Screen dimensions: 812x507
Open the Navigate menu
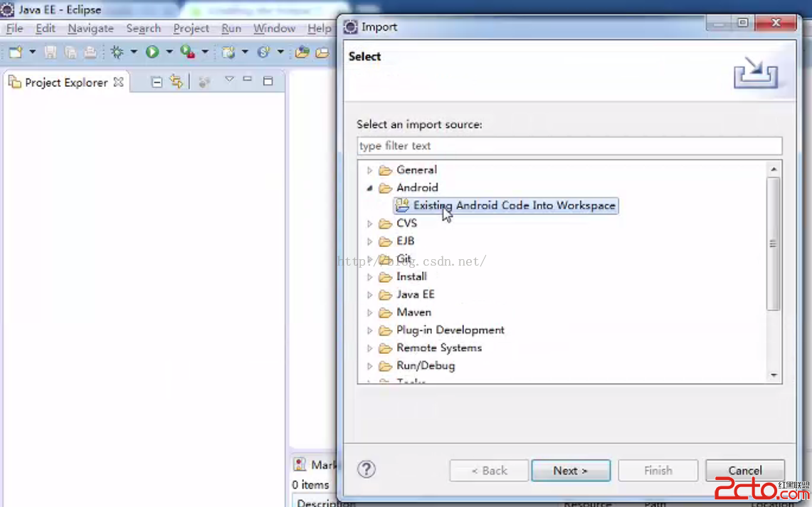click(x=90, y=28)
